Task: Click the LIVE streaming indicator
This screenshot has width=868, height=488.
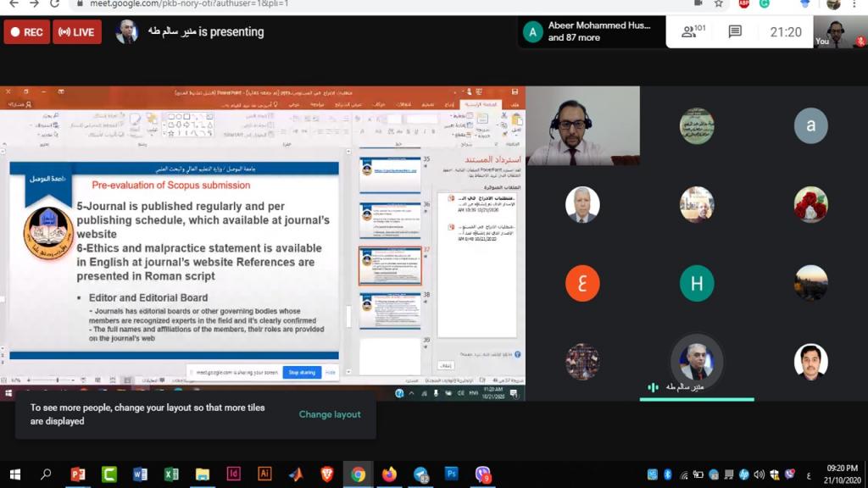Action: tap(77, 32)
